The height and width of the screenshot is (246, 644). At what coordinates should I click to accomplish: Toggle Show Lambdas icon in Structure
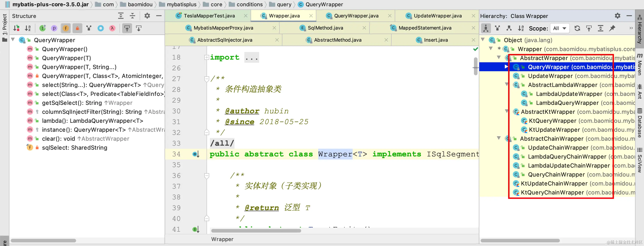tap(112, 28)
